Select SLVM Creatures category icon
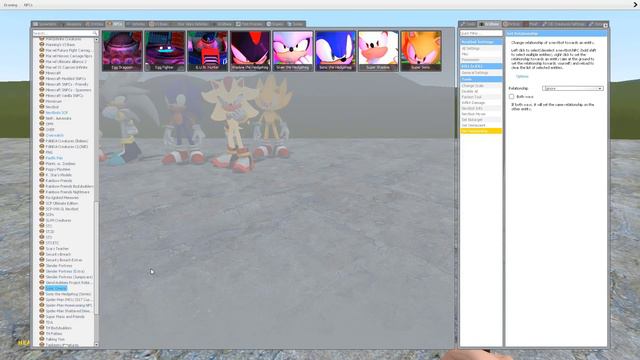The image size is (640, 360). 42,220
